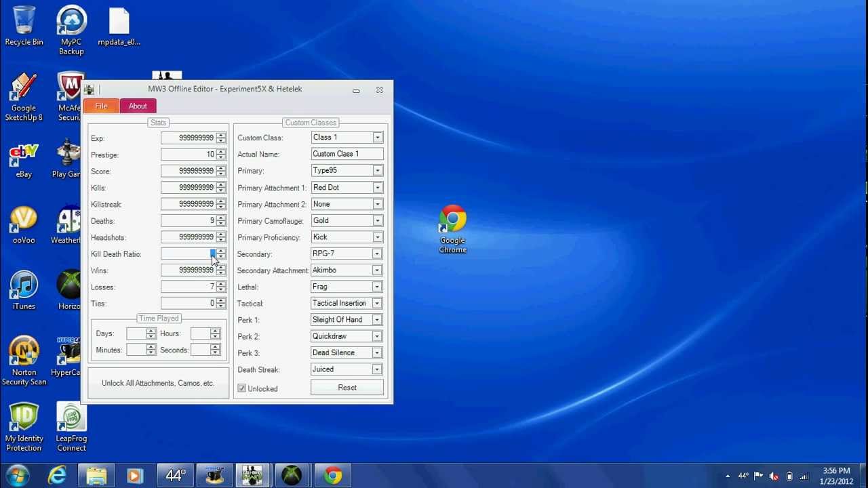Open the taskbar clock showing 3:56 PM

pos(836,476)
